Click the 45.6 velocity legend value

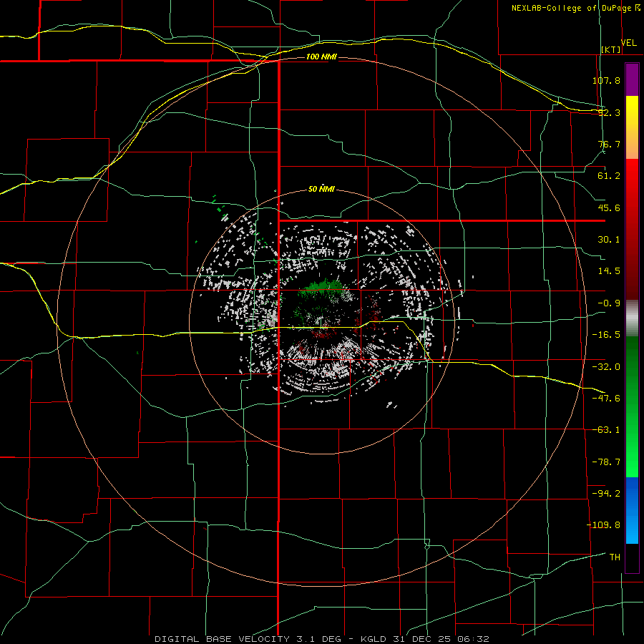(x=609, y=208)
